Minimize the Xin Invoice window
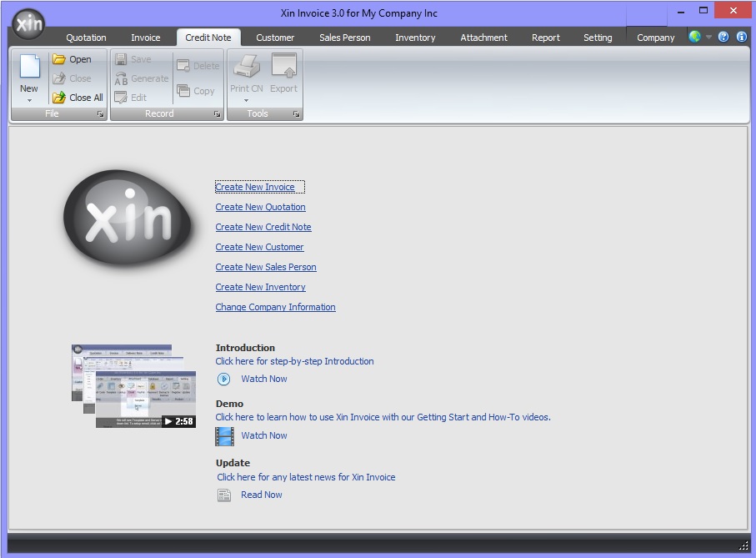Viewport: 756px width, 558px height. click(680, 12)
